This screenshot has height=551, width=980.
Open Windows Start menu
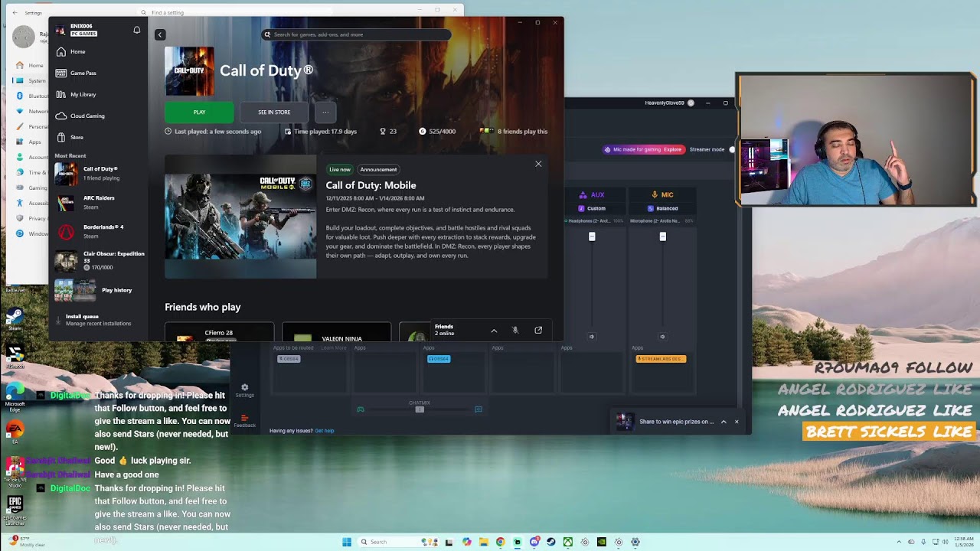347,542
